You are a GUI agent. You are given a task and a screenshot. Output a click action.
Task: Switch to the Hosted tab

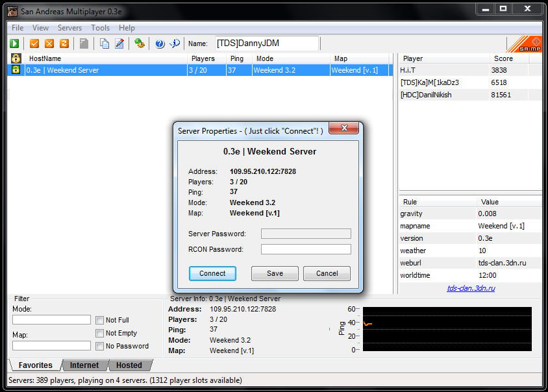click(129, 365)
